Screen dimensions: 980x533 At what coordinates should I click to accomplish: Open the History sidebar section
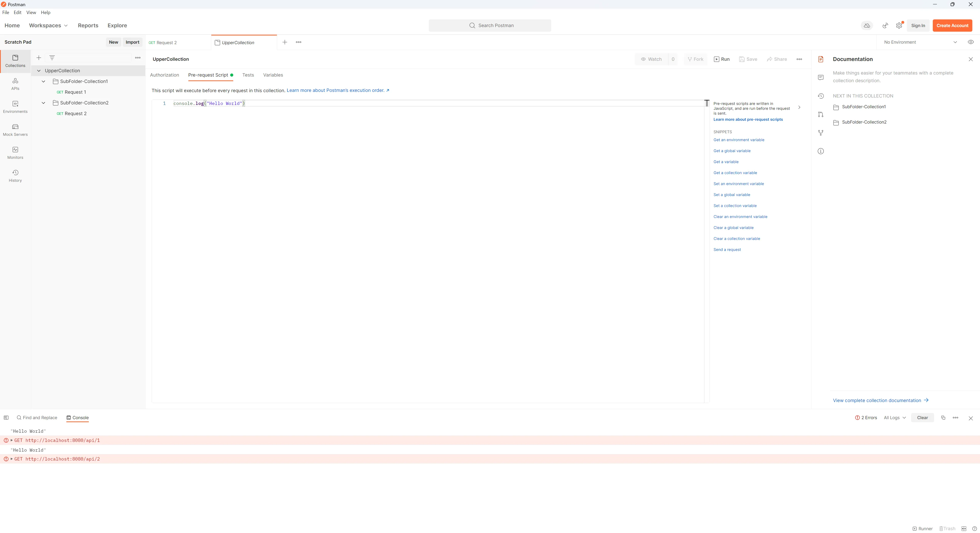[x=15, y=176]
